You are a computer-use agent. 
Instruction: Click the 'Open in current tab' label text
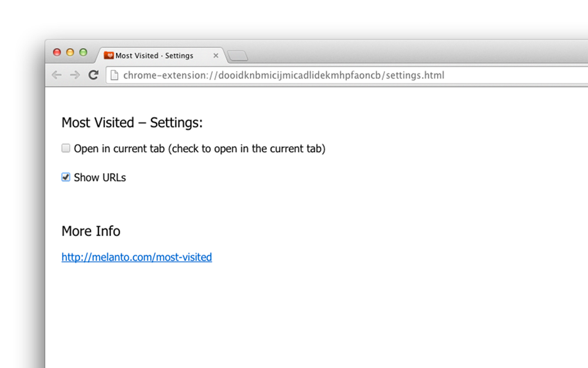(199, 149)
